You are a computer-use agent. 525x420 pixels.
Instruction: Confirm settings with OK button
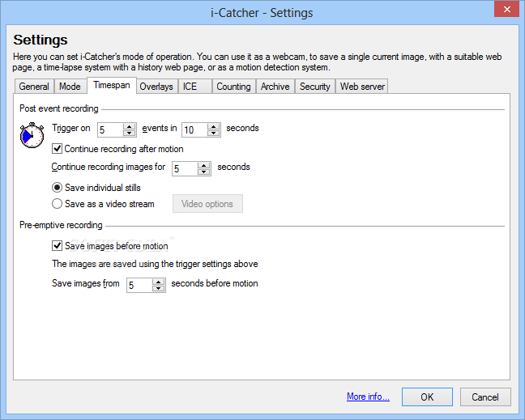pyautogui.click(x=427, y=397)
